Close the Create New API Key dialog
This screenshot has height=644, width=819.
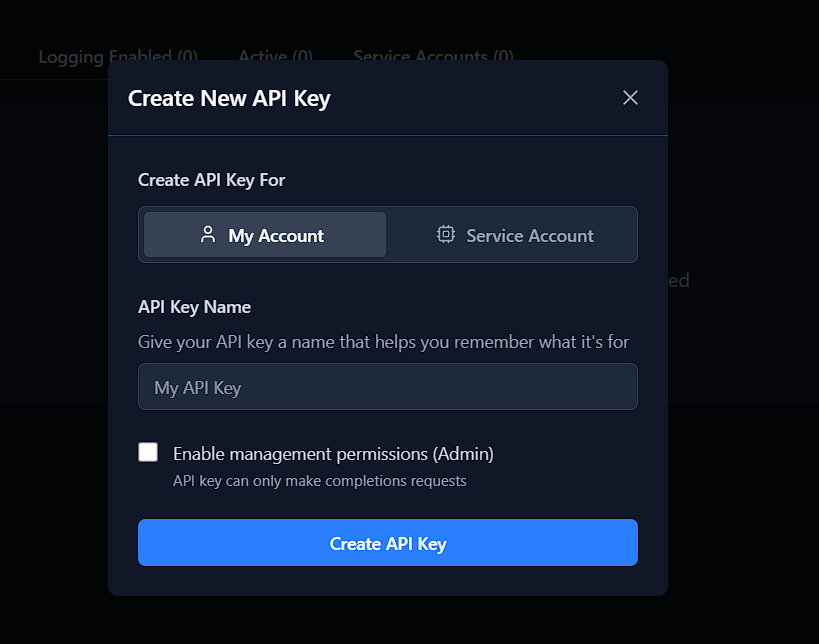point(630,98)
